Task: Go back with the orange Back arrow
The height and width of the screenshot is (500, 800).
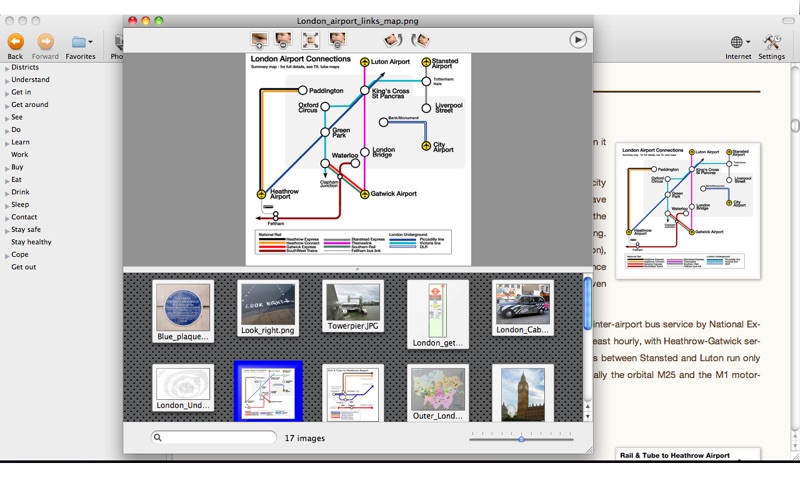Action: pyautogui.click(x=15, y=42)
